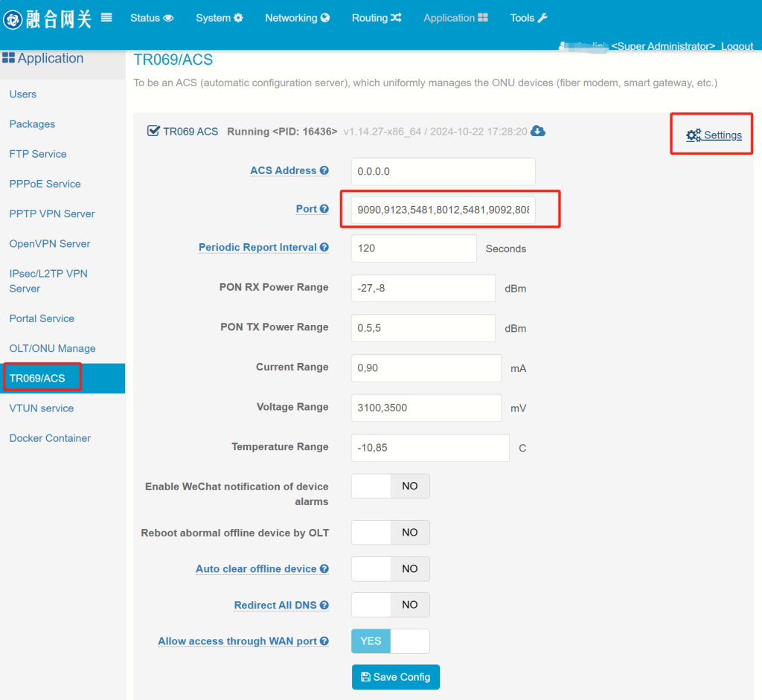
Task: Click help icon for Periodic Report Interval
Action: (324, 247)
